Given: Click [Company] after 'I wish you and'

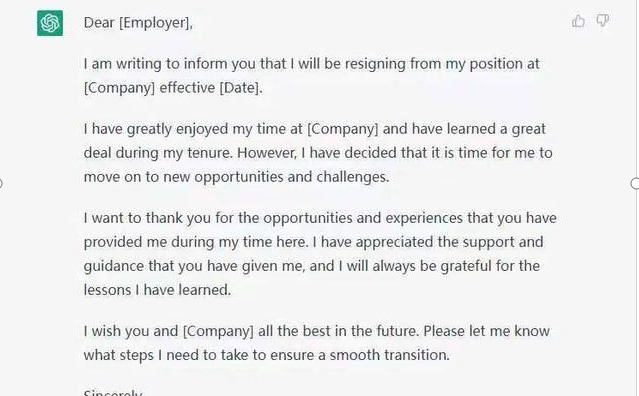Looking at the screenshot, I should pyautogui.click(x=218, y=331).
